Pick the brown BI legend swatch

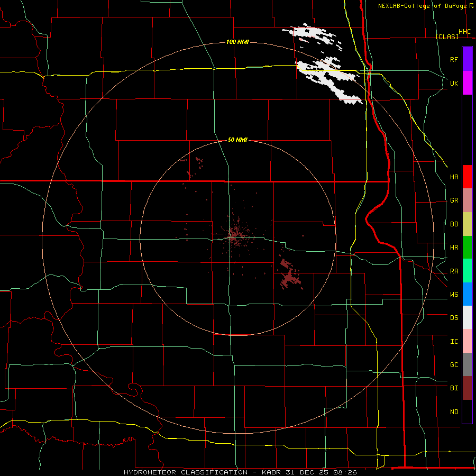(467, 388)
